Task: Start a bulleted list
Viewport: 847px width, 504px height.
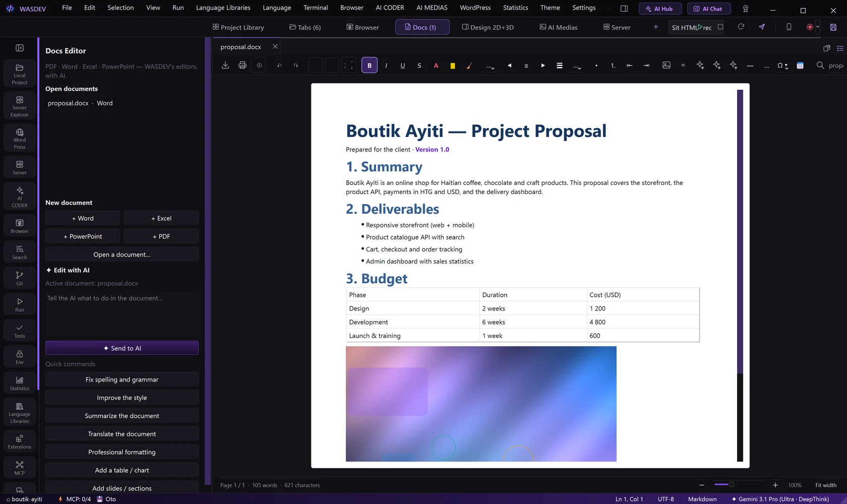Action: pos(596,66)
